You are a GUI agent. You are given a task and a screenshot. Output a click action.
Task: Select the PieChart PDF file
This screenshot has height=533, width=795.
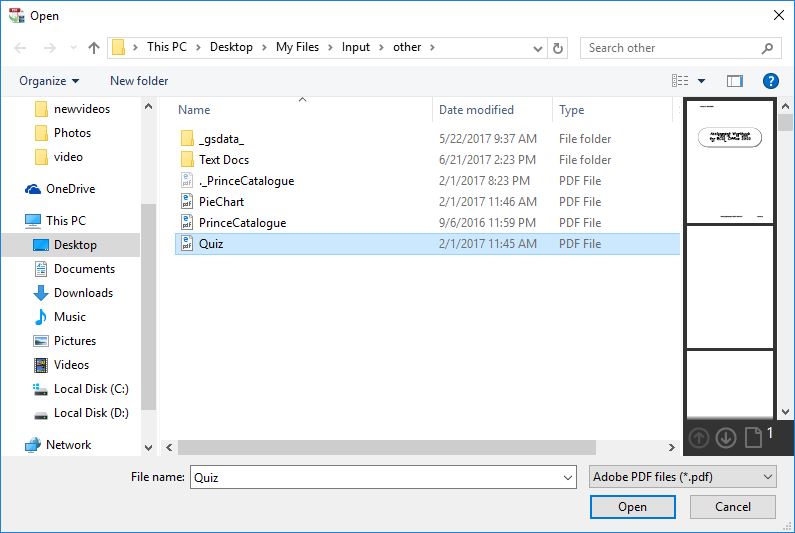(427, 202)
